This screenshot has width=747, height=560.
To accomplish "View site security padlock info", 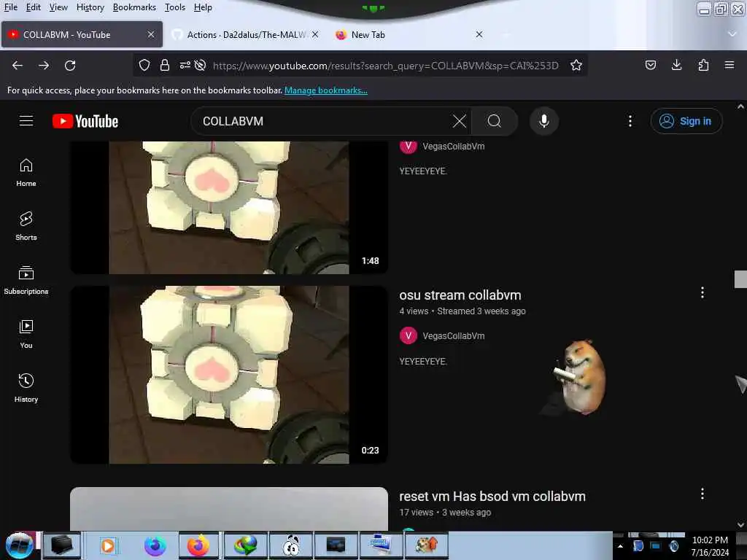I will point(165,65).
